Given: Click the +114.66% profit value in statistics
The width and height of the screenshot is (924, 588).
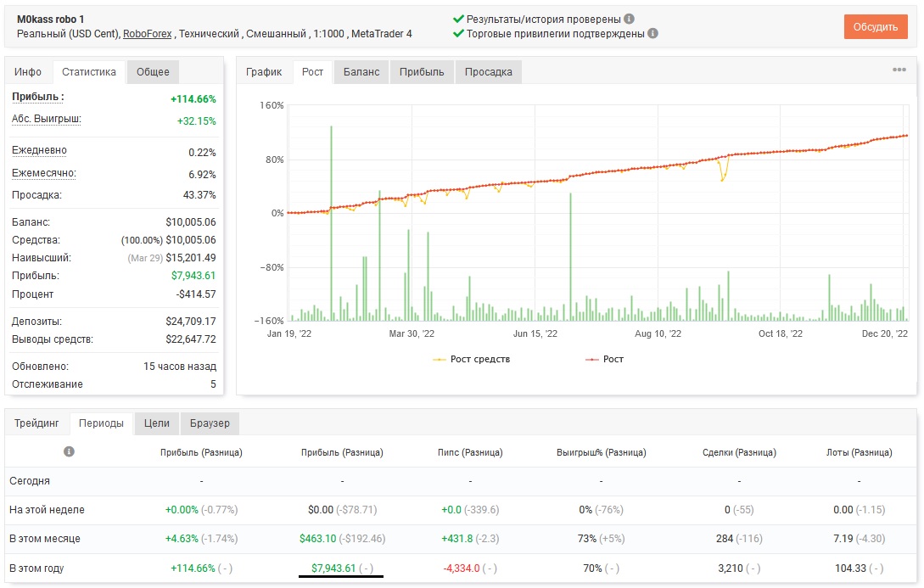Looking at the screenshot, I should point(193,99).
